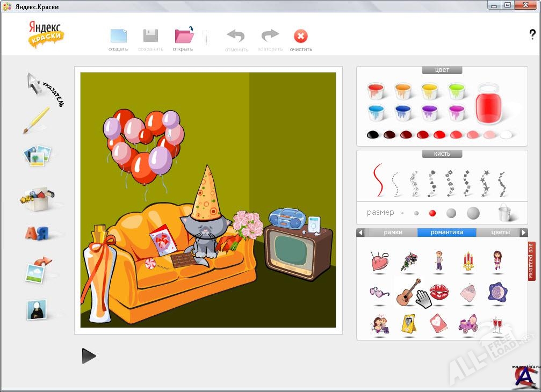This screenshot has width=541, height=392.
Task: Select the paintbrush tool in sidebar
Action: pyautogui.click(x=37, y=120)
